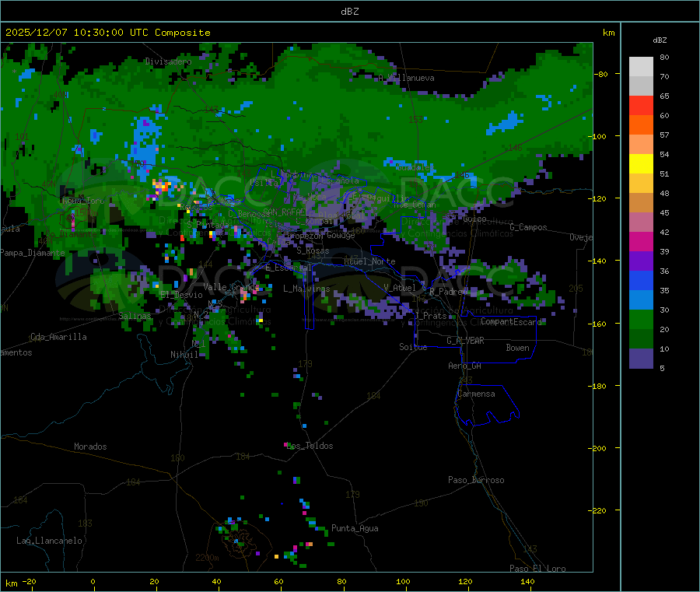
Task: Click the Lag.Llancanelo place label
Action: pos(49,541)
